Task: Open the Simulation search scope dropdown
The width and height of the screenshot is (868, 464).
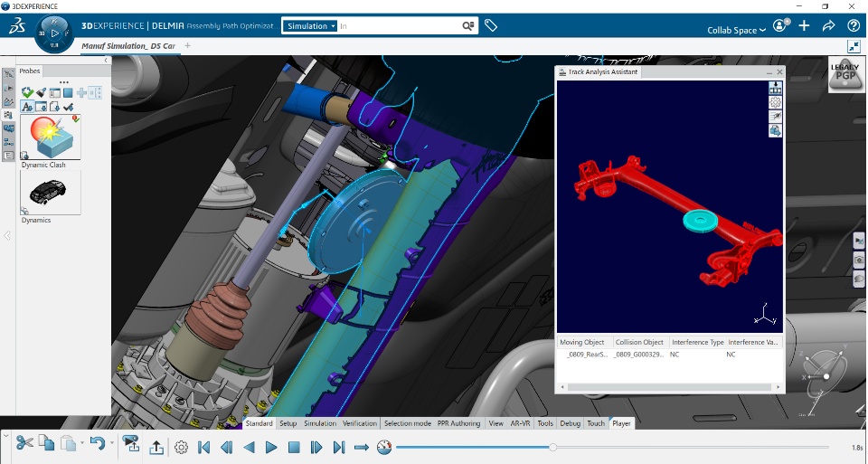Action: tap(311, 26)
